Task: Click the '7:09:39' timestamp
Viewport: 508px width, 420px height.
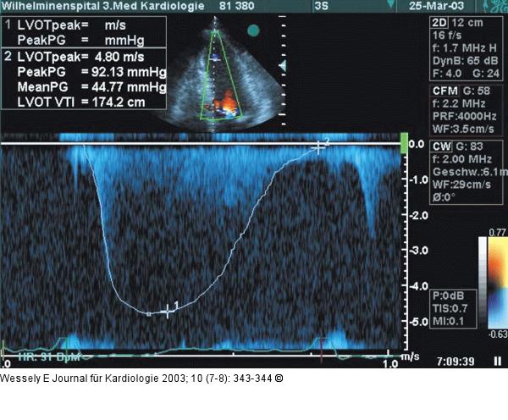Action: tap(456, 362)
